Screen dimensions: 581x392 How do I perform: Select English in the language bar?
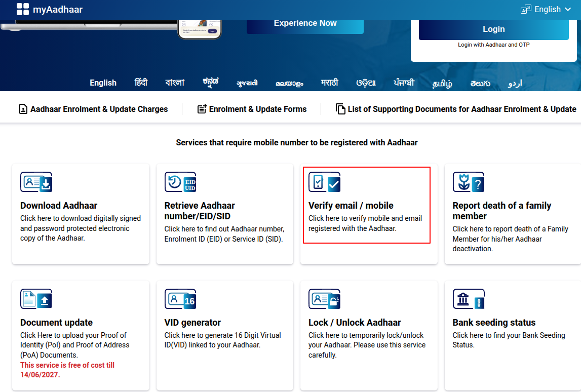pos(103,83)
